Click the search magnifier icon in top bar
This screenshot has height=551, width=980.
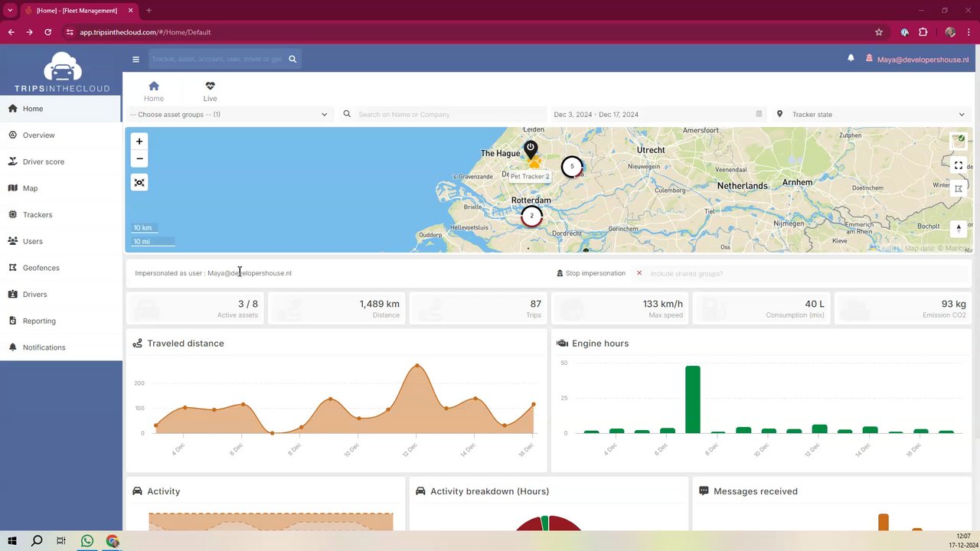click(x=292, y=59)
